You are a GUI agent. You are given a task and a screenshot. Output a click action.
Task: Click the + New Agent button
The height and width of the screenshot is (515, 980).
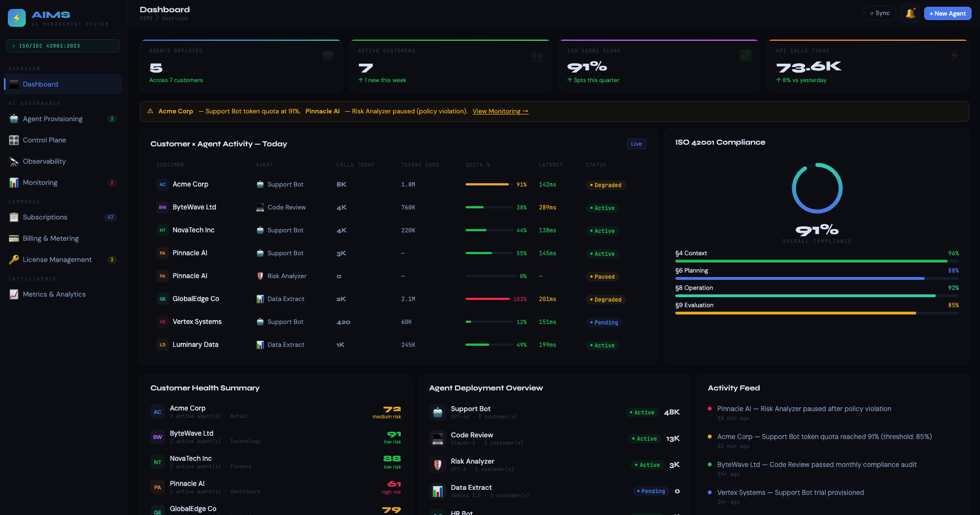click(948, 13)
